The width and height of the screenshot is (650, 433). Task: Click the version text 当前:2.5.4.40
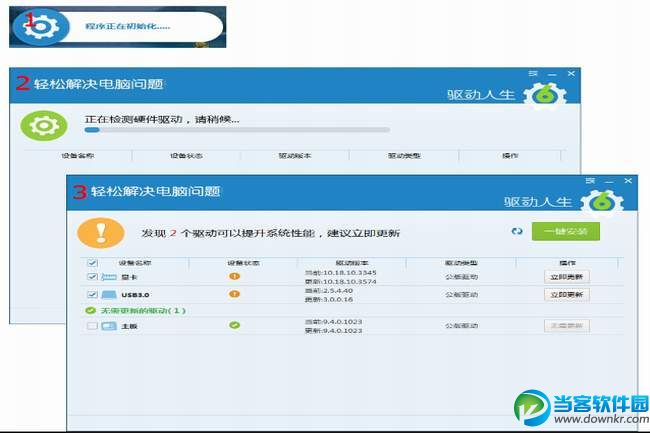point(329,290)
